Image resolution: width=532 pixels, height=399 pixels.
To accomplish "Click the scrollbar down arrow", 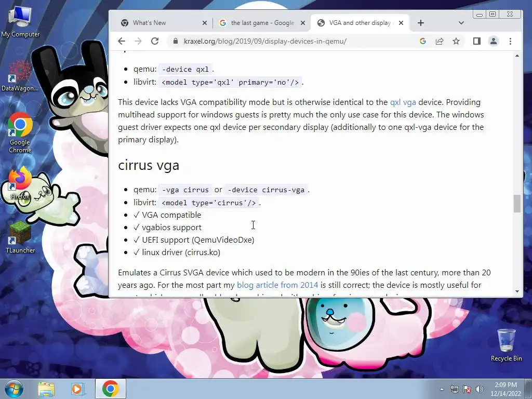I will tap(517, 291).
